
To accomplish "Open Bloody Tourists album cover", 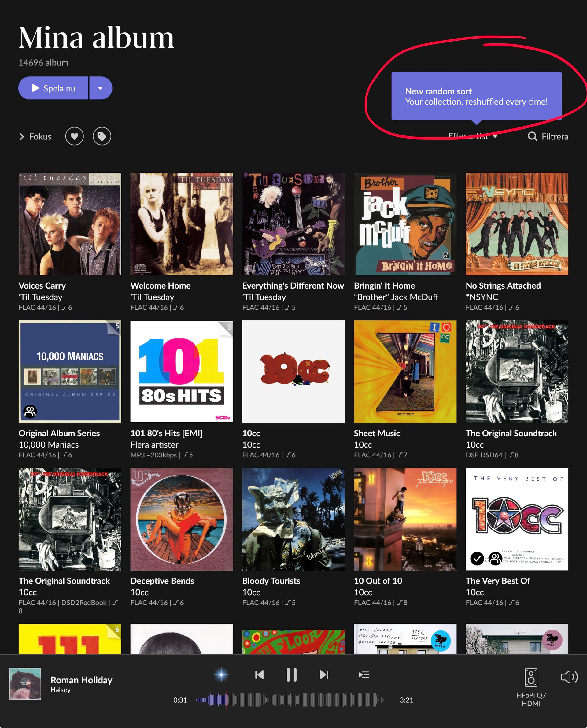I will tap(293, 519).
